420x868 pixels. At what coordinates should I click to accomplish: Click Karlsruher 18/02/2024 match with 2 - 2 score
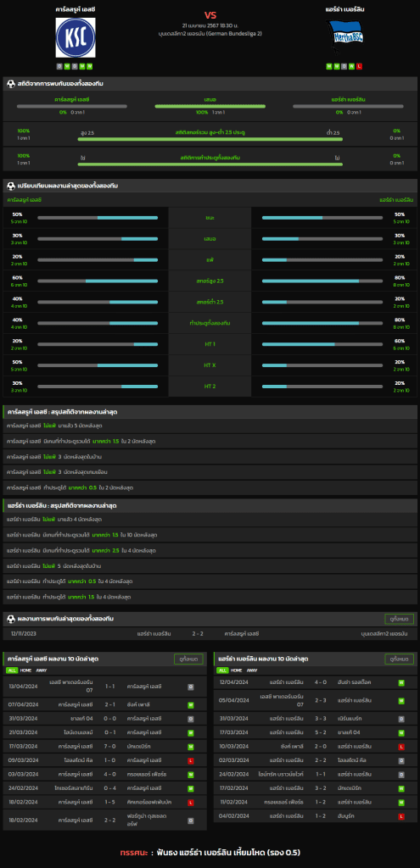click(x=104, y=819)
